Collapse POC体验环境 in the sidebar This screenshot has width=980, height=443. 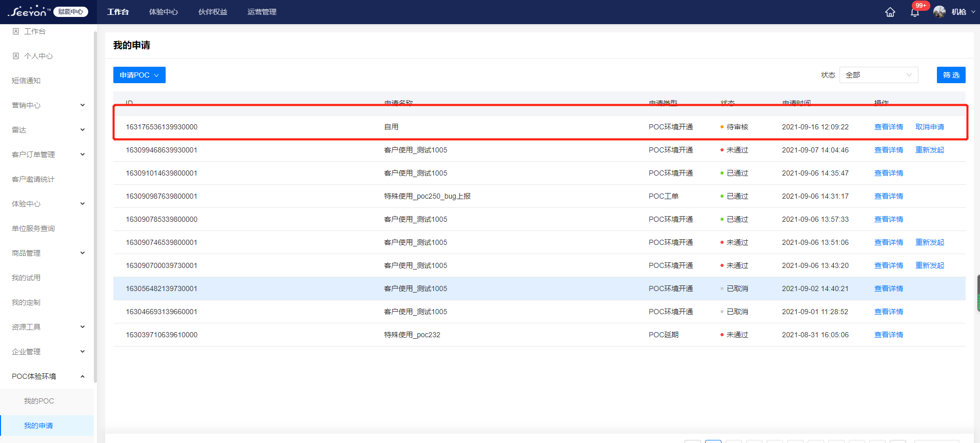pos(83,376)
